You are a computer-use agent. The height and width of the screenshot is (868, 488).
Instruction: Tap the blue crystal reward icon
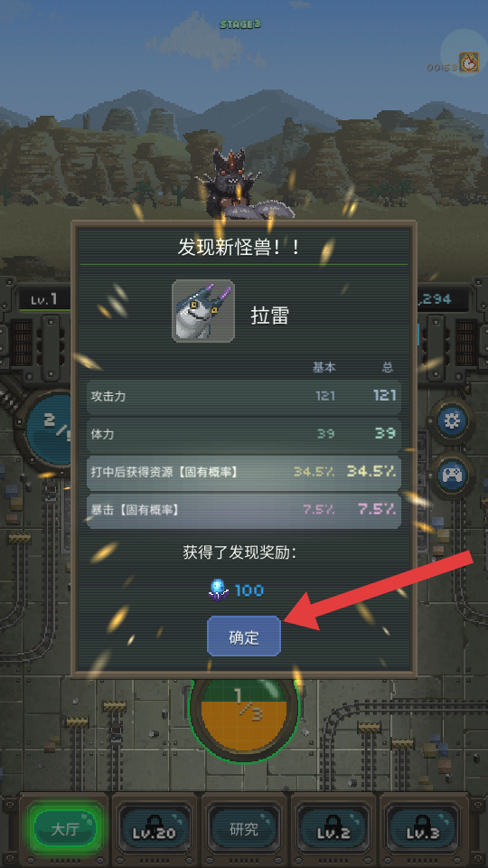coord(217,590)
